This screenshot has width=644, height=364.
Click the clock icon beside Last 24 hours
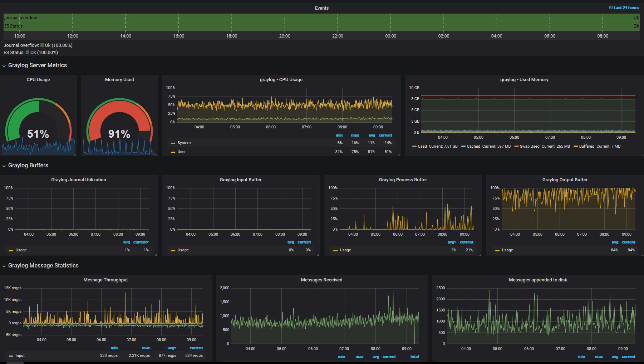[611, 8]
